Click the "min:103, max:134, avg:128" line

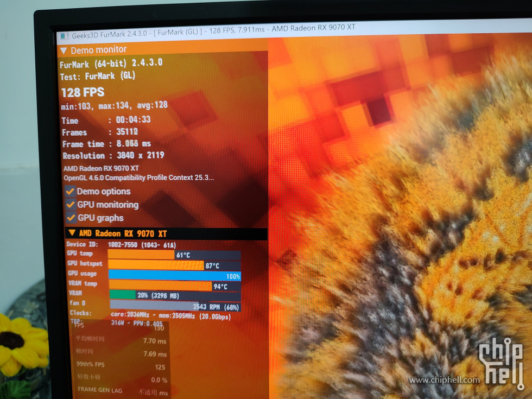pyautogui.click(x=115, y=105)
